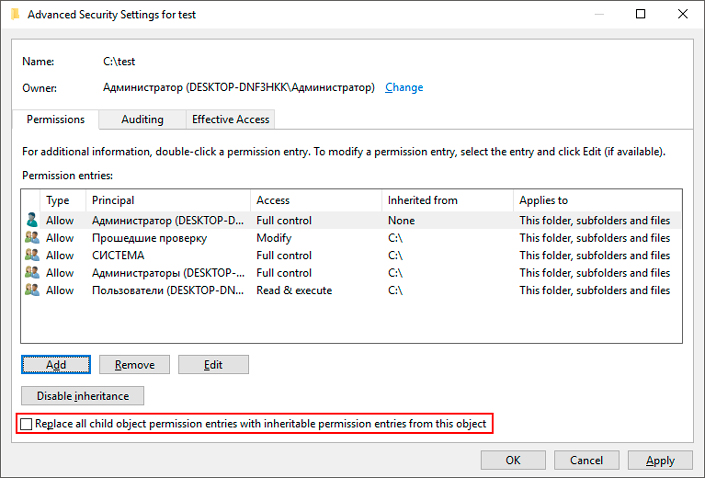Image resolution: width=705 pixels, height=478 pixels.
Task: Open the Effective Access tab
Action: click(x=230, y=119)
